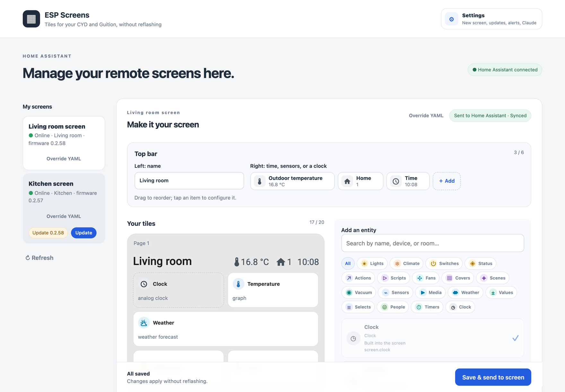
Task: Click the house icon on Home item
Action: (x=347, y=181)
